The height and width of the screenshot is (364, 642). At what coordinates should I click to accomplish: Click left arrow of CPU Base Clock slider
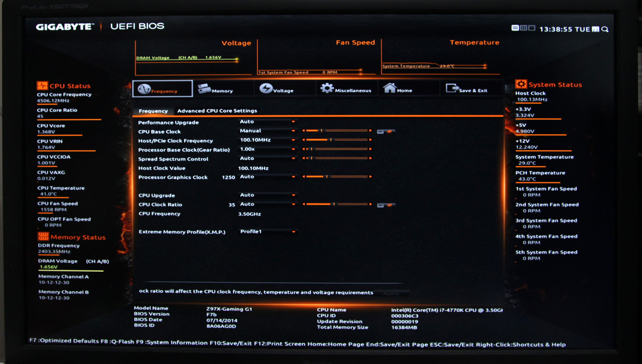tap(304, 131)
